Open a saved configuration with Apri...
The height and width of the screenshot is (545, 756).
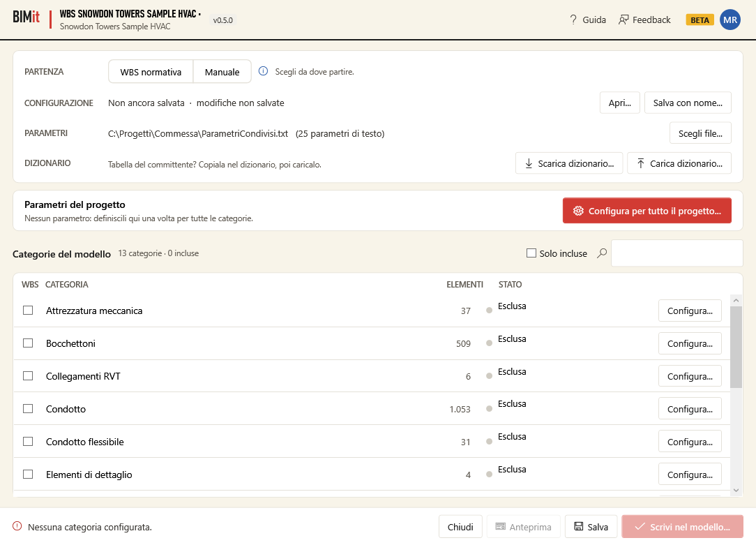619,103
